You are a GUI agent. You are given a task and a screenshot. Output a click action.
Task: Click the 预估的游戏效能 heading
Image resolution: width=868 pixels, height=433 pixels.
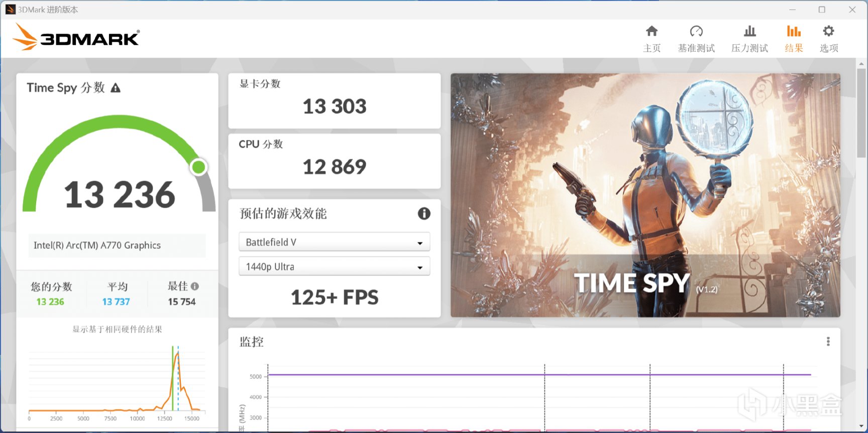[x=283, y=214]
